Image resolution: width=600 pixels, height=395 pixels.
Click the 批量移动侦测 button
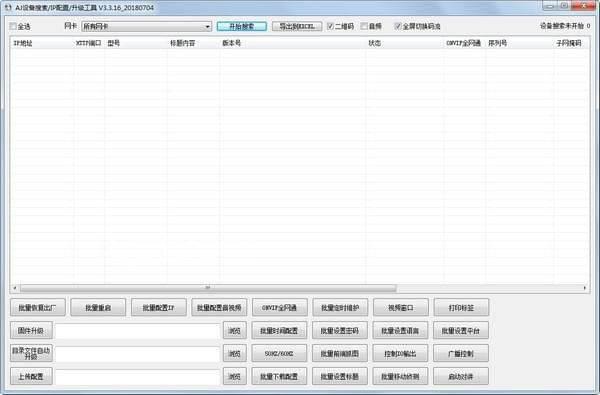point(400,376)
